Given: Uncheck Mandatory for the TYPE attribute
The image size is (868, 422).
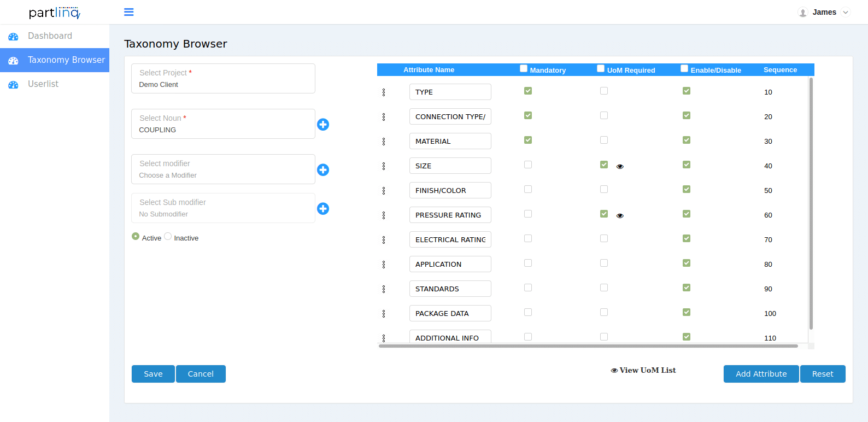Looking at the screenshot, I should (x=528, y=91).
